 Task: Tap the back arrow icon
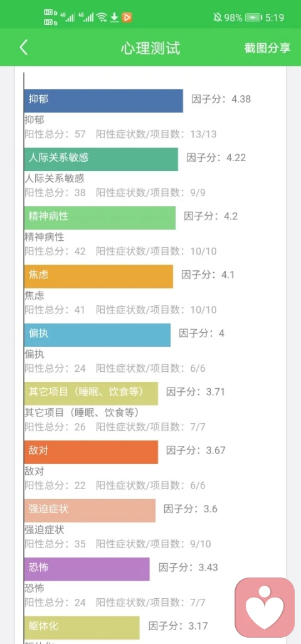[x=24, y=48]
